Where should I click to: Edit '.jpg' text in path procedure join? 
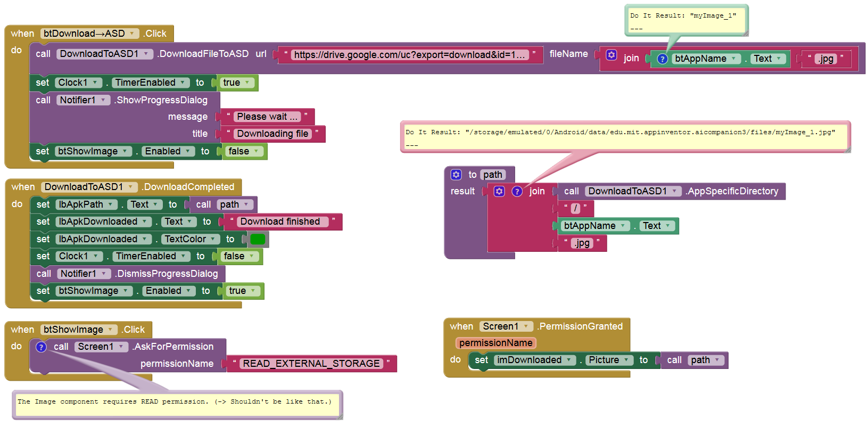[582, 243]
